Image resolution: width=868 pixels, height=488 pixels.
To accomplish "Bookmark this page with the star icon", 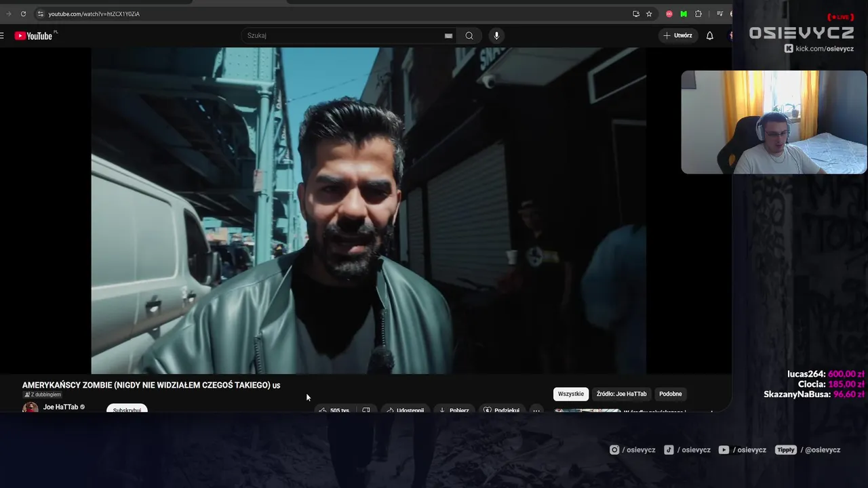I will pos(649,14).
